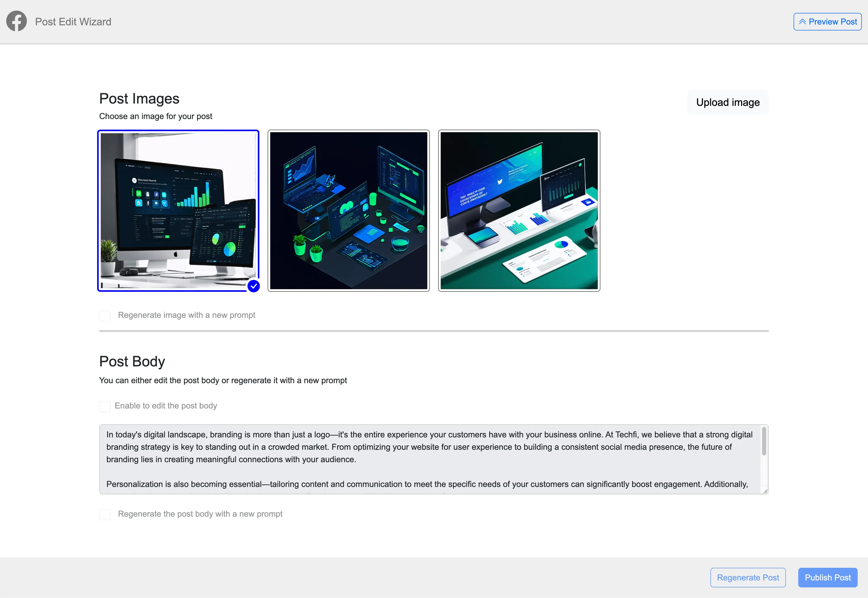
Task: Select the first image showing dual desktop monitors
Action: (x=178, y=210)
